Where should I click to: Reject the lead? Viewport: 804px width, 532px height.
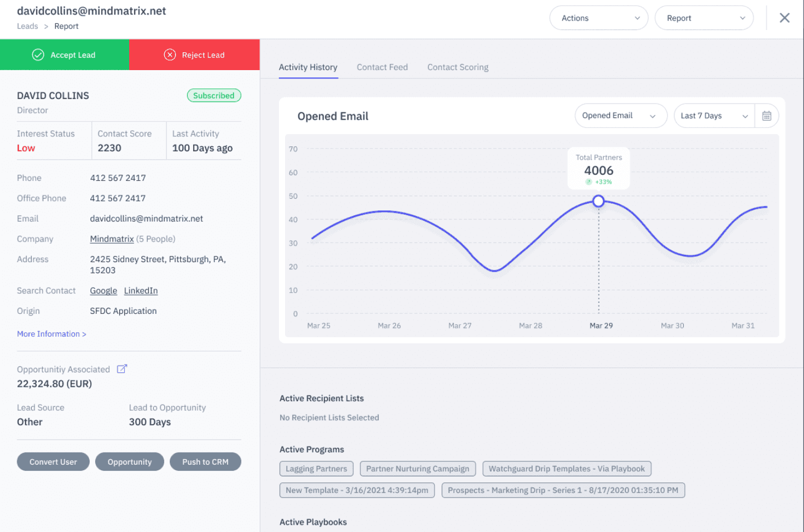pyautogui.click(x=194, y=55)
